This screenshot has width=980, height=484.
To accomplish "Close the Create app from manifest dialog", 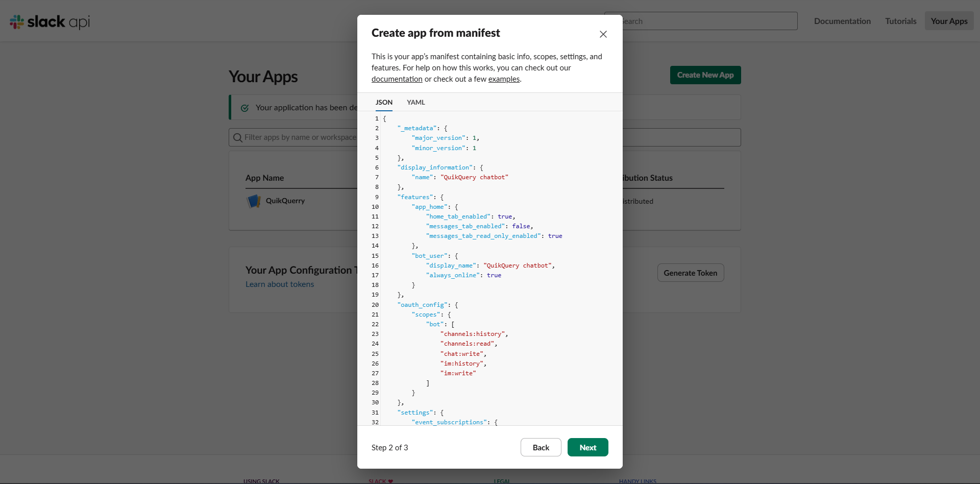I will tap(603, 34).
